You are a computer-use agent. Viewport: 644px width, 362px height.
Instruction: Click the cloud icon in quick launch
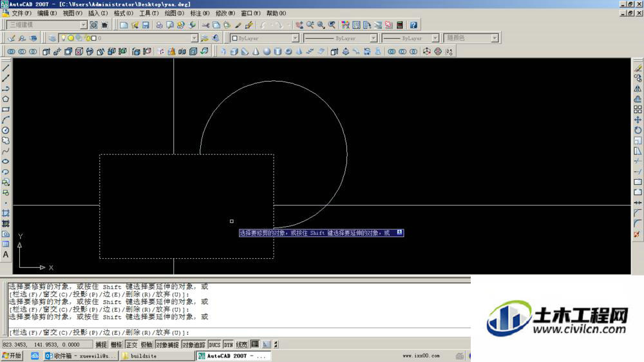click(35, 356)
